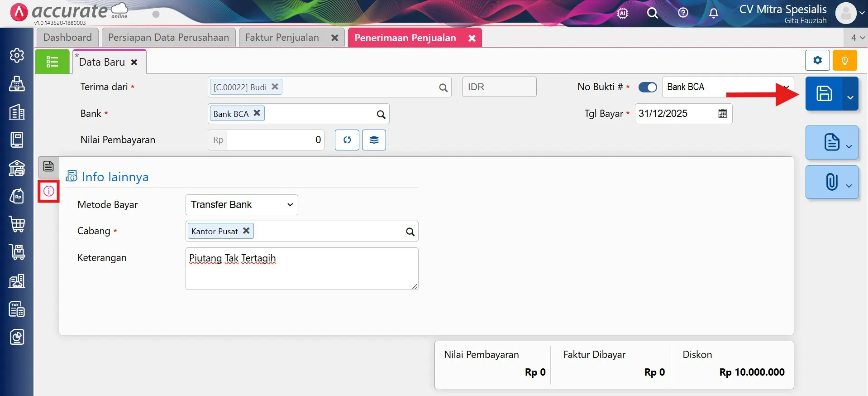The image size is (868, 396).
Task: Open the help question mark icon
Action: [683, 13]
